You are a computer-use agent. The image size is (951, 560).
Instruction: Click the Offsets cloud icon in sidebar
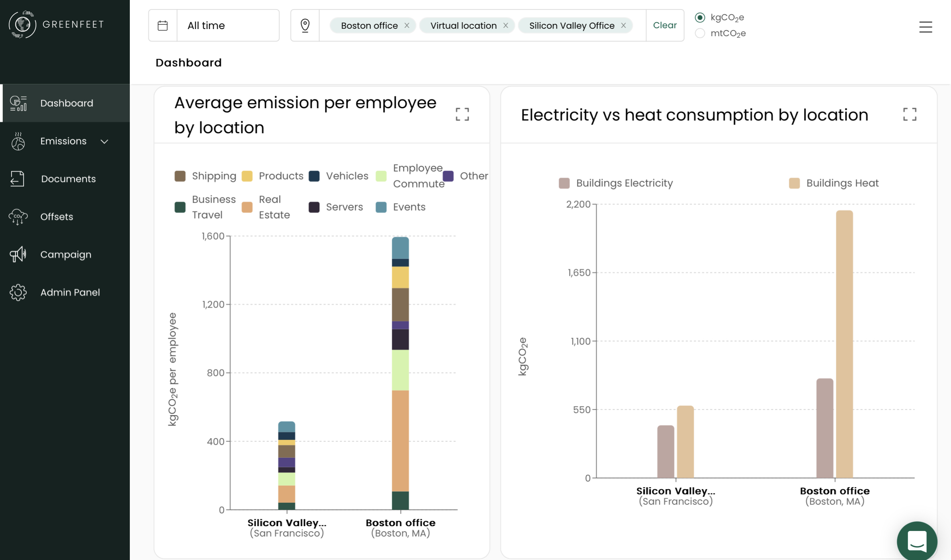18,217
